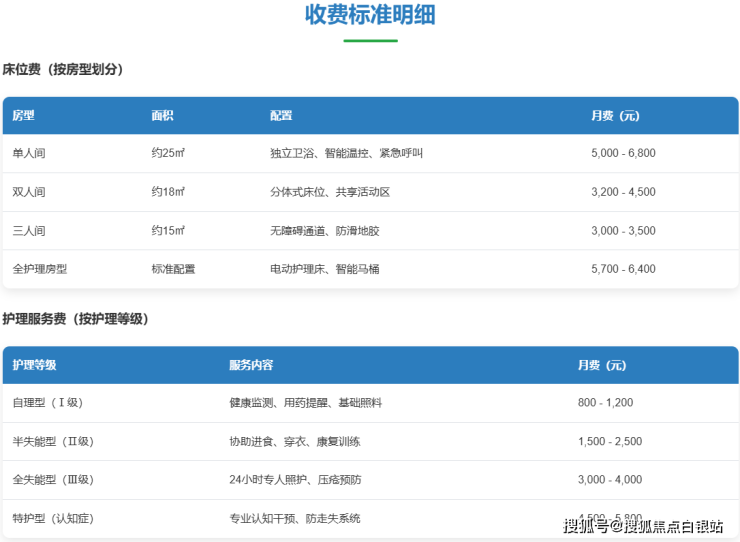Select the 半失能型（II级）care level row
This screenshot has width=740, height=542.
[x=52, y=442]
